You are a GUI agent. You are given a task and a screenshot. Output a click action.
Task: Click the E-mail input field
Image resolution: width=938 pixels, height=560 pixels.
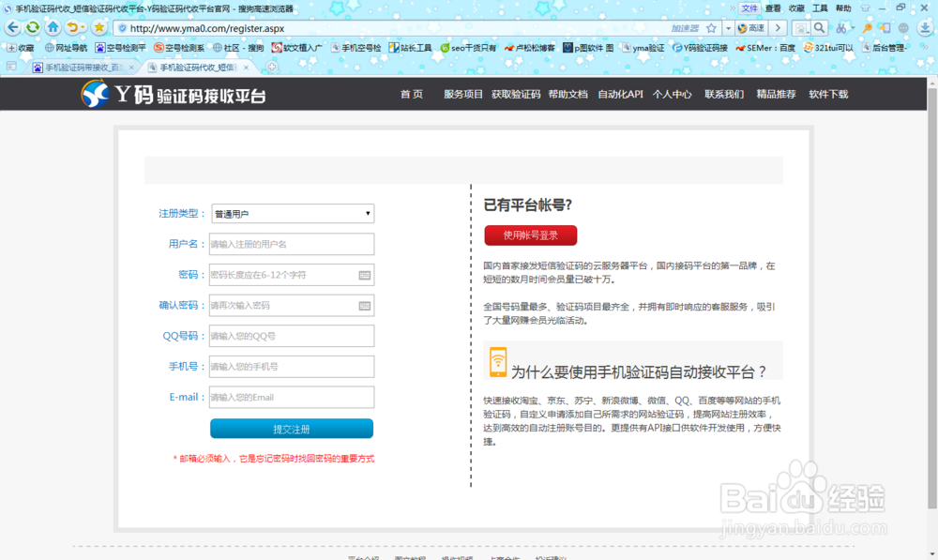tap(292, 398)
